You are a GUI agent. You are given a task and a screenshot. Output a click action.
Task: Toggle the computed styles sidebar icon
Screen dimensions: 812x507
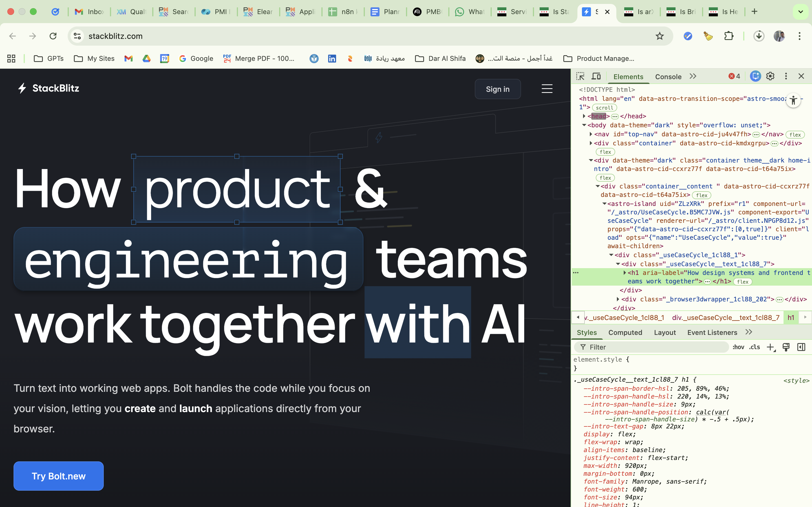pyautogui.click(x=801, y=347)
